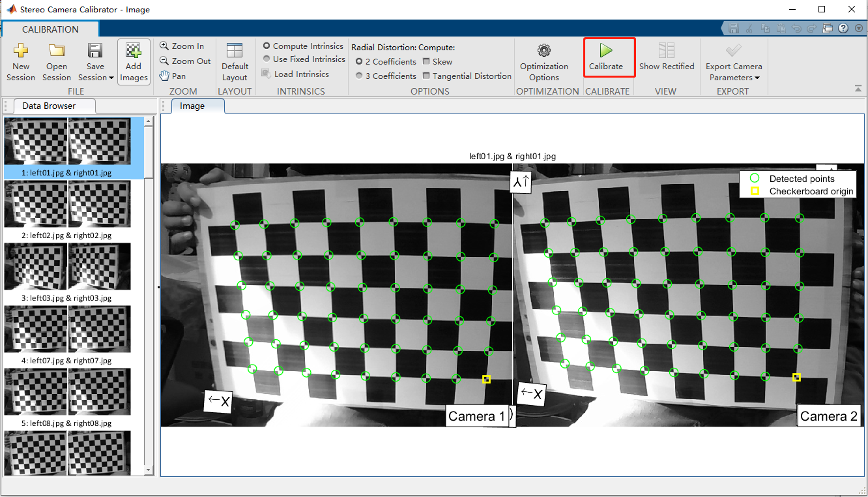The height and width of the screenshot is (497, 868).
Task: Choose 2 Coefficients radial distortion
Action: [359, 61]
